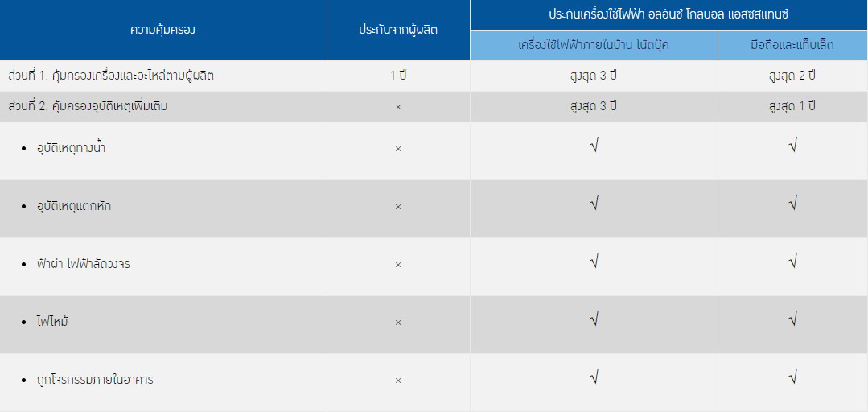
Task: Click the manufacturer × mark for ถูกโจรกรรมภายในอาคาร
Action: (x=398, y=381)
